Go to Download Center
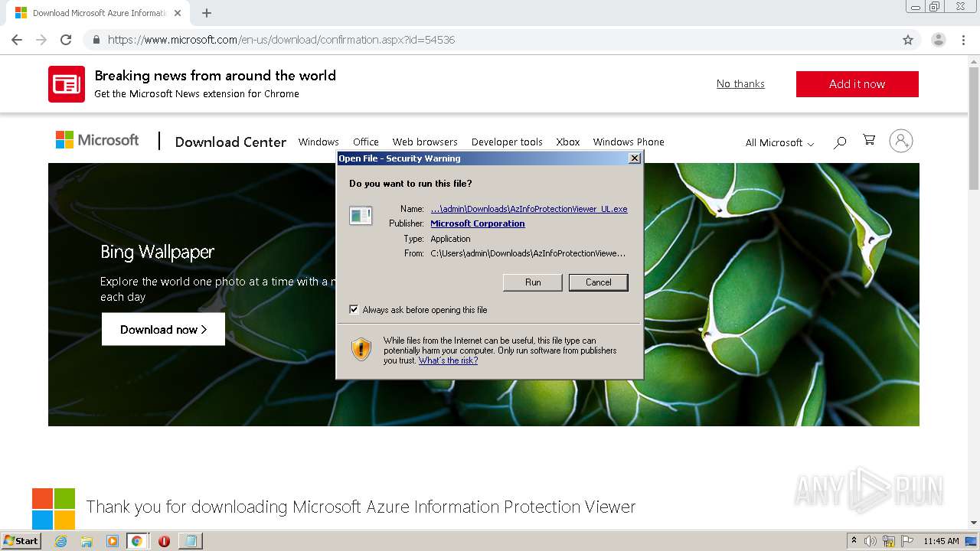Image resolution: width=980 pixels, height=551 pixels. pyautogui.click(x=230, y=142)
